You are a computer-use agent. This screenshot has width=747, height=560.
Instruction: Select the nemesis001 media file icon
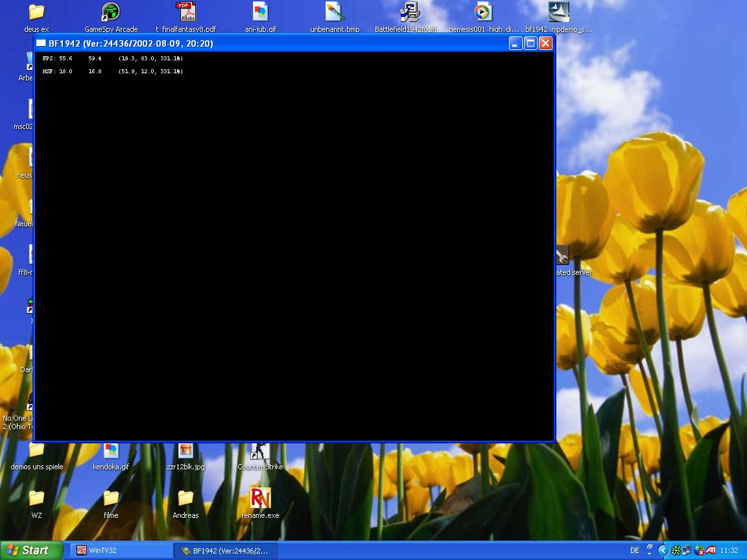click(x=484, y=12)
